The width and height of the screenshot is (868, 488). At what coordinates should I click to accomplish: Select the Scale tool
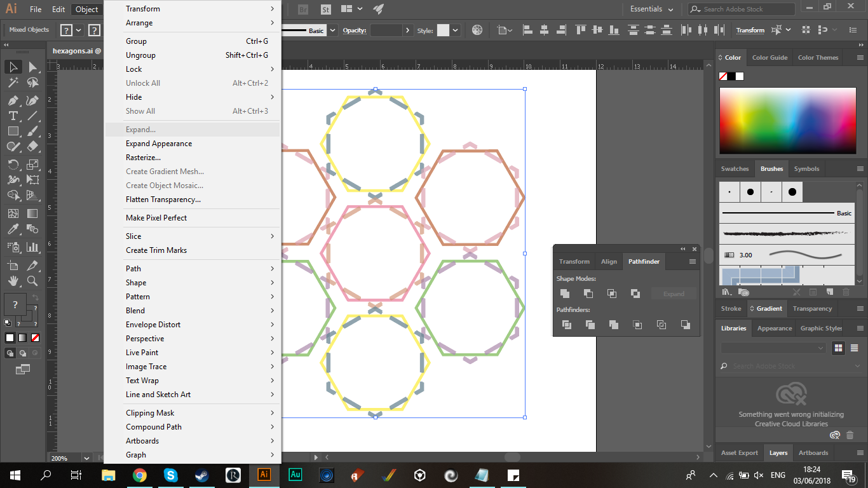tap(32, 165)
